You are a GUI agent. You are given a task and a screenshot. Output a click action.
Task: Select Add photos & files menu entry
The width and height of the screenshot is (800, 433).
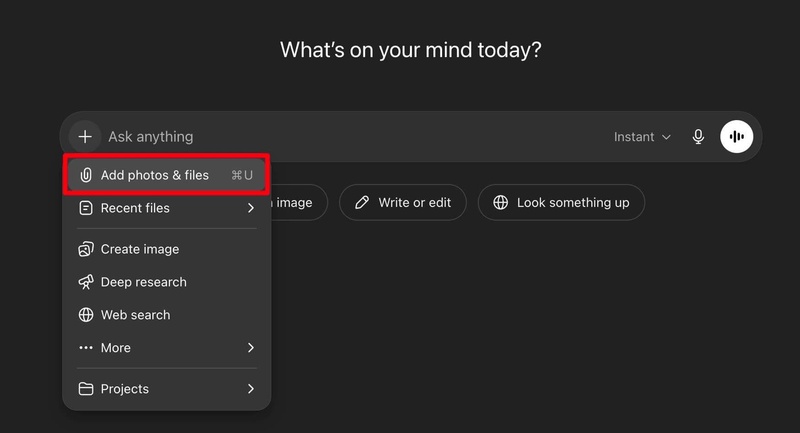click(166, 175)
